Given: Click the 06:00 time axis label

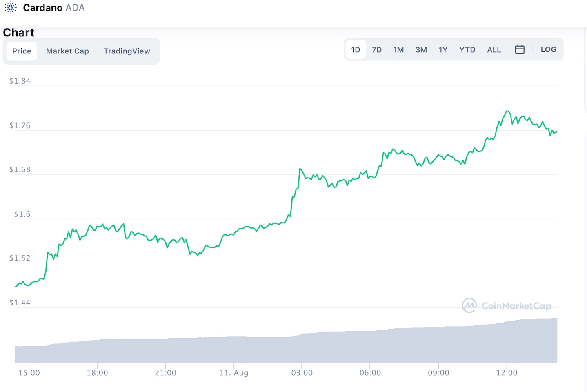Looking at the screenshot, I should click(x=370, y=372).
